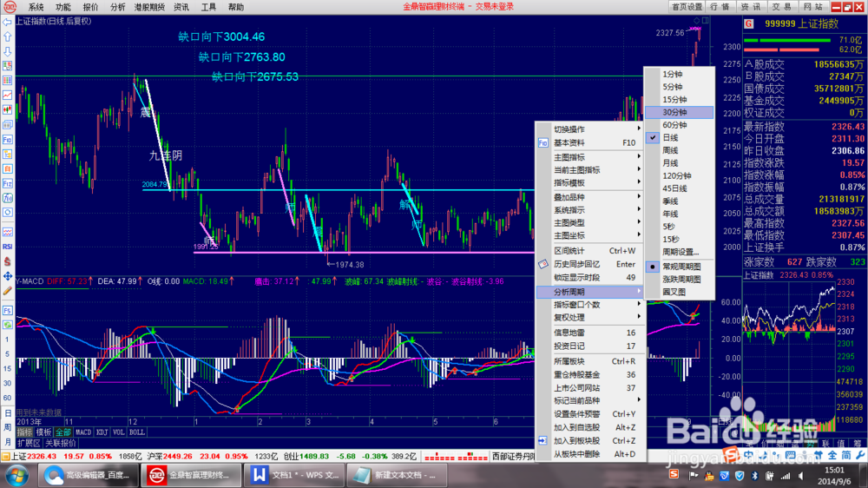The width and height of the screenshot is (868, 488).
Task: Expand 主图指标 submenu
Action: click(x=589, y=157)
